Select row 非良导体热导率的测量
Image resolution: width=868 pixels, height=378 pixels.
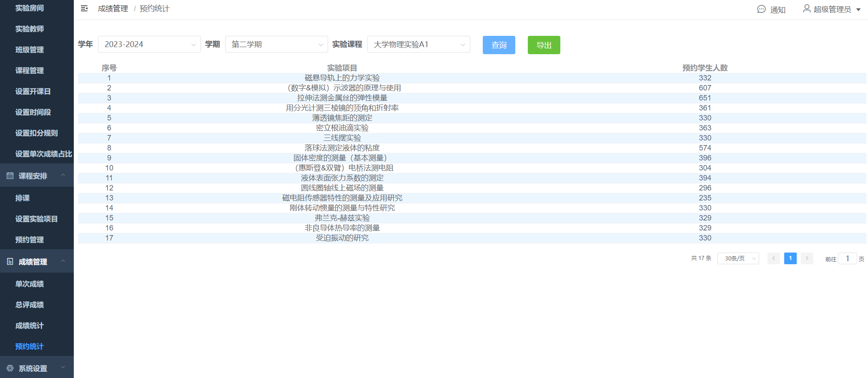tap(472, 228)
